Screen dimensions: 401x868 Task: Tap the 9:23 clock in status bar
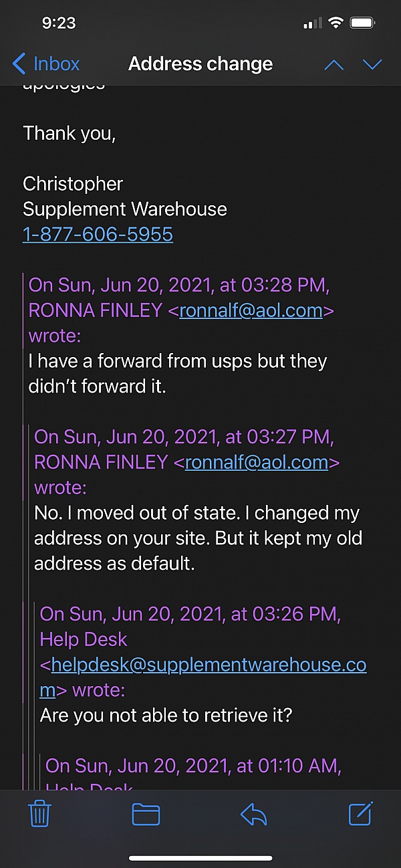pos(59,23)
